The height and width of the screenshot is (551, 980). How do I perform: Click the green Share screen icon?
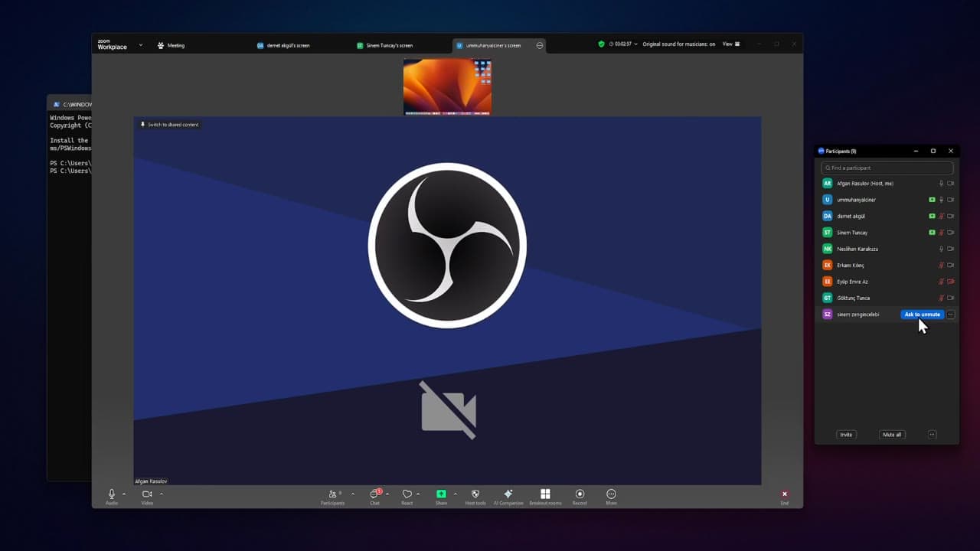click(441, 494)
